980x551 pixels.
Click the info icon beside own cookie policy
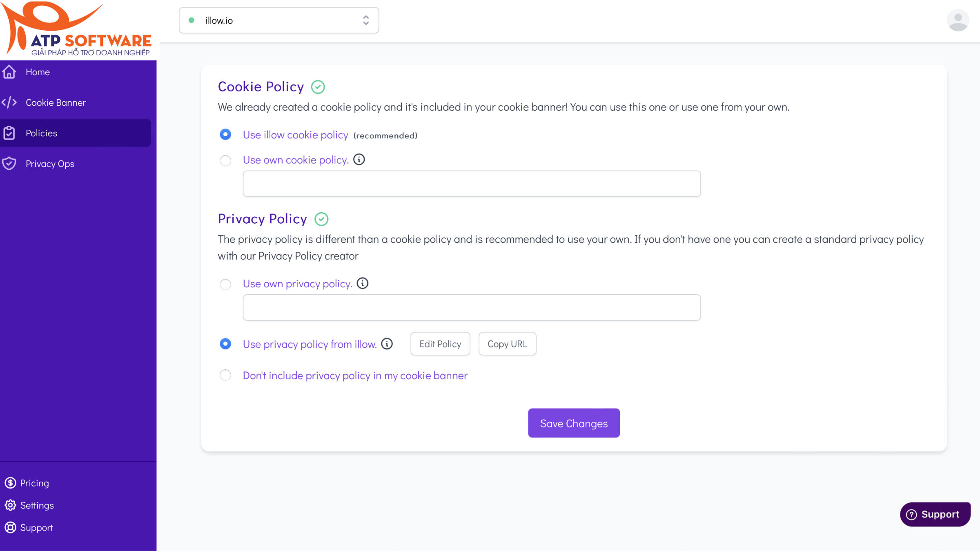359,160
